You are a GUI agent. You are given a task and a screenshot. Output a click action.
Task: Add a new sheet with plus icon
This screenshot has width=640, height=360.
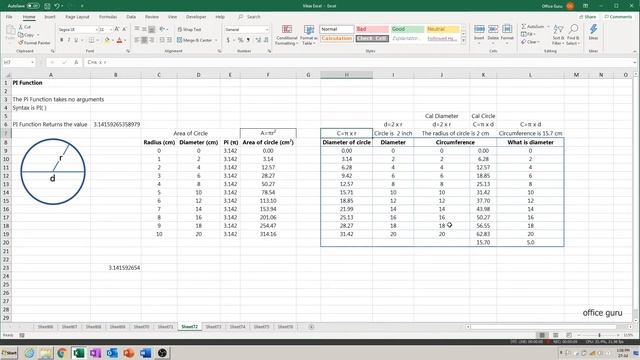point(311,327)
